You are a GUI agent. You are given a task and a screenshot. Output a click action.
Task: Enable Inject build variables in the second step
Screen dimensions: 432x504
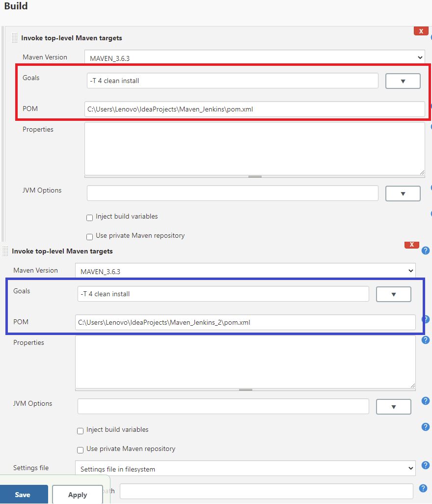[x=80, y=431]
